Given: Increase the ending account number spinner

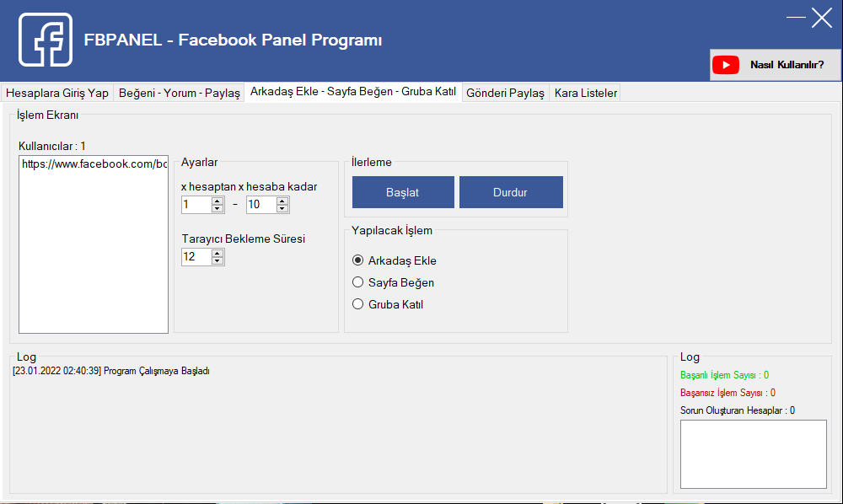Looking at the screenshot, I should pos(282,201).
